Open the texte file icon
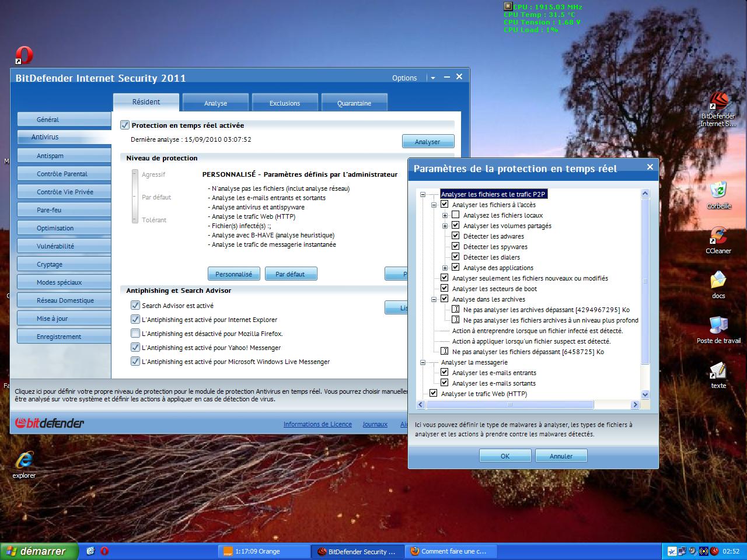This screenshot has width=747, height=560. [718, 375]
